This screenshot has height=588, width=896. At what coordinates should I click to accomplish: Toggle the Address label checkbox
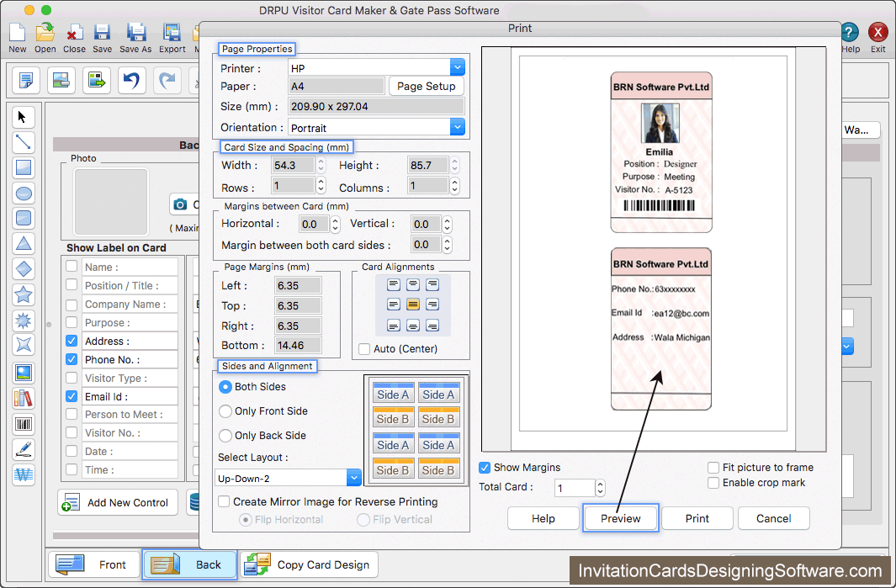pyautogui.click(x=72, y=342)
